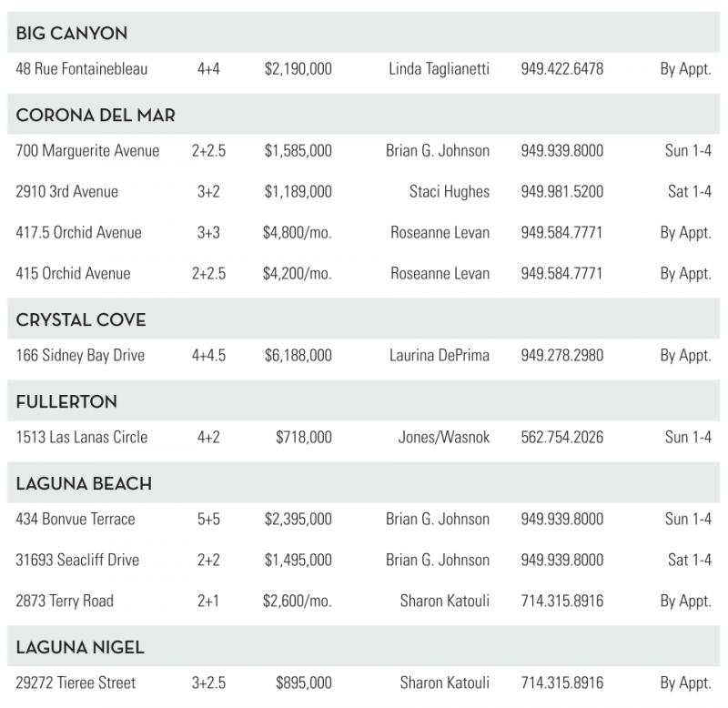Open the 29272 Tieree Street listing
Image resolution: width=728 pixels, height=708 pixels.
[76, 683]
